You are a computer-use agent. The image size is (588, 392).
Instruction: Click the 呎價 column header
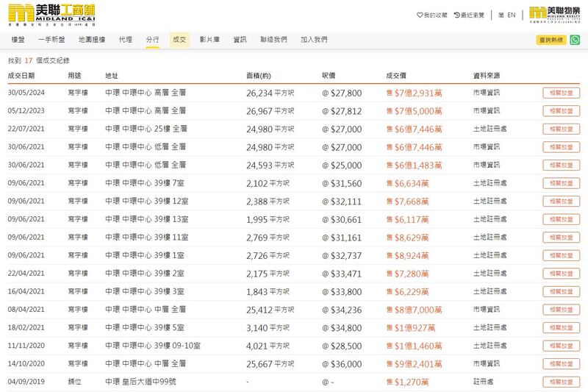329,76
